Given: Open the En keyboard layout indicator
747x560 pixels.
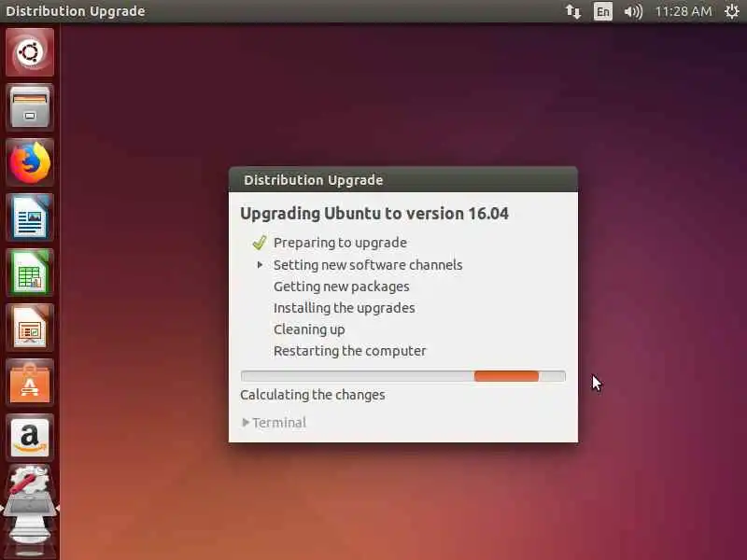Looking at the screenshot, I should (602, 11).
